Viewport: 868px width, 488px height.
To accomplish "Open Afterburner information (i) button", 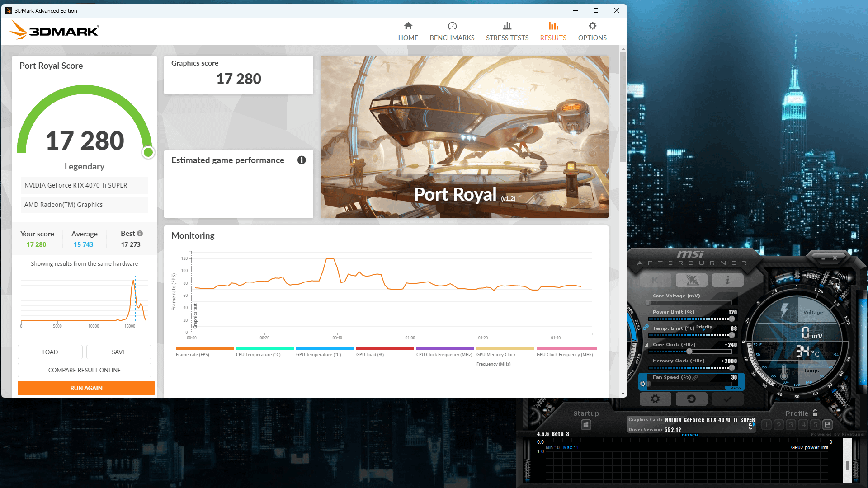I will click(728, 280).
